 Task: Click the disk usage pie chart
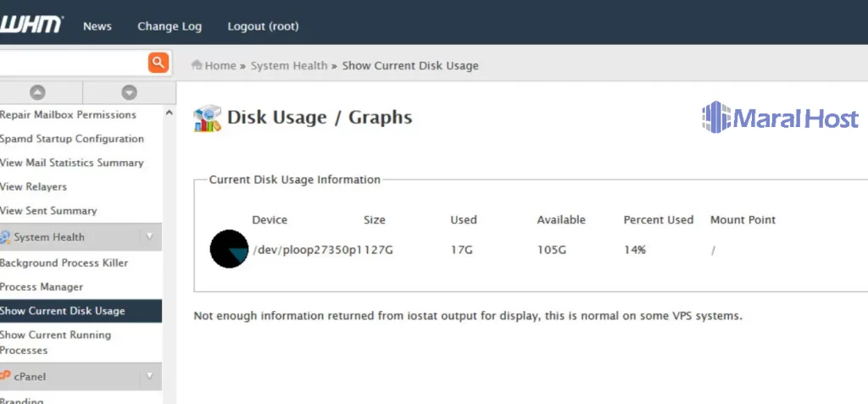229,249
